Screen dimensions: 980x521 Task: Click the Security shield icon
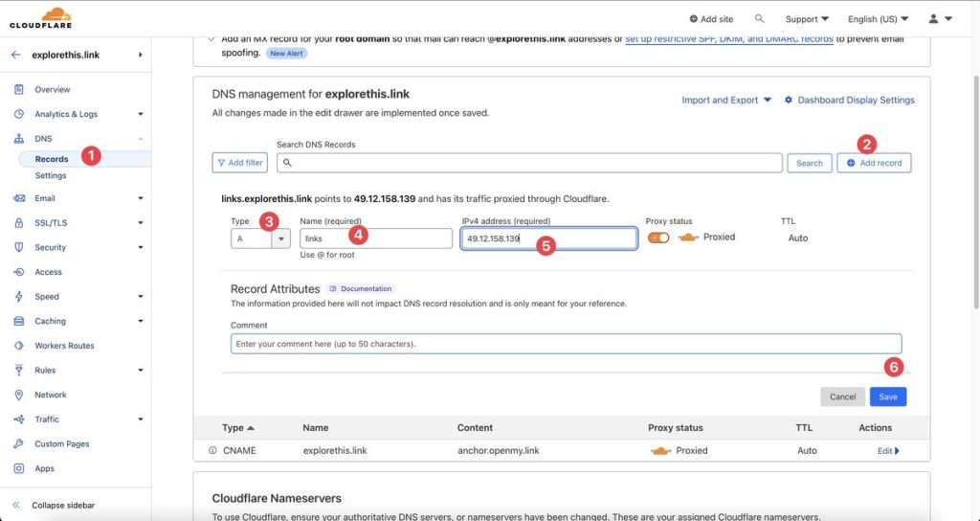click(x=19, y=247)
